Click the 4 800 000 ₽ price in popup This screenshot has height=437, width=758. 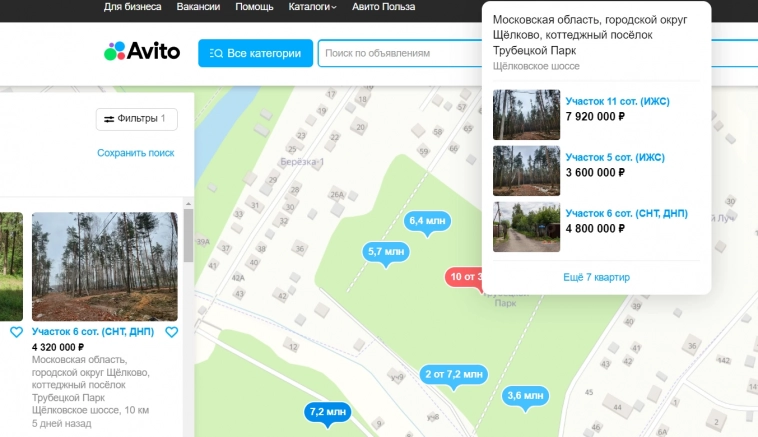click(595, 229)
